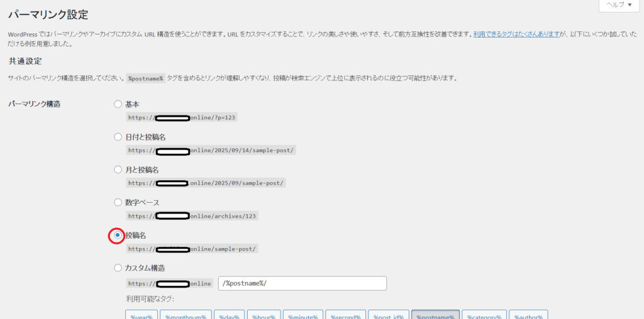Add the %author% tag button
This screenshot has height=319, width=644.
pyautogui.click(x=529, y=315)
